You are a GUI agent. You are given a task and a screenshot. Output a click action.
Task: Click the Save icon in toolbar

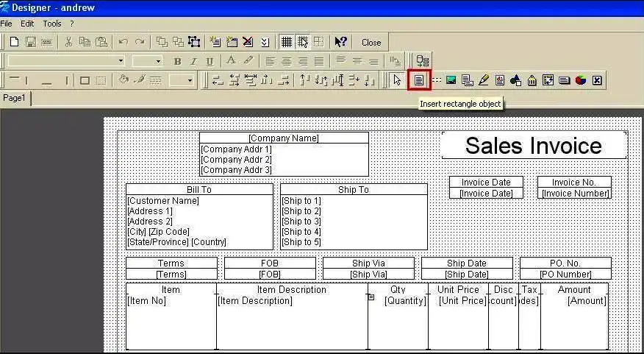tap(31, 42)
